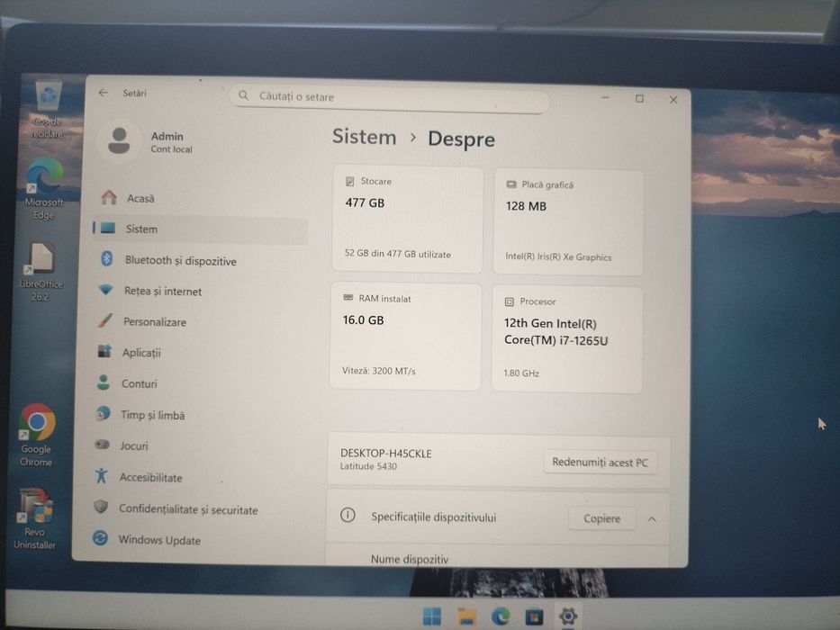Launch Microsoft Edge from desktop shortcut

[44, 189]
